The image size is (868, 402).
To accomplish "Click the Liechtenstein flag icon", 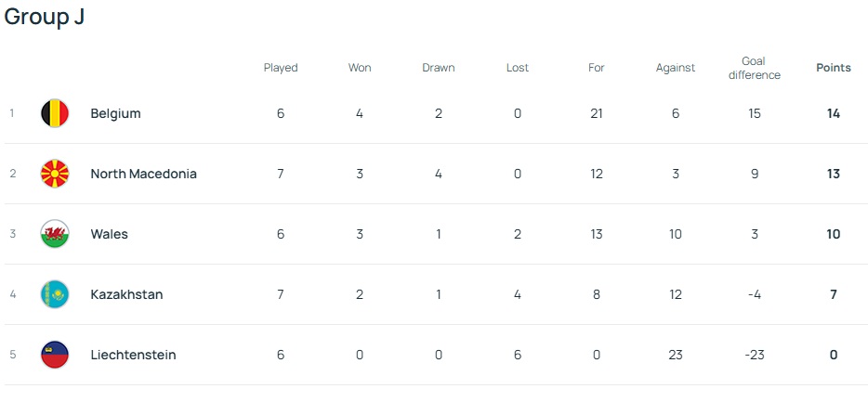I will tap(55, 355).
